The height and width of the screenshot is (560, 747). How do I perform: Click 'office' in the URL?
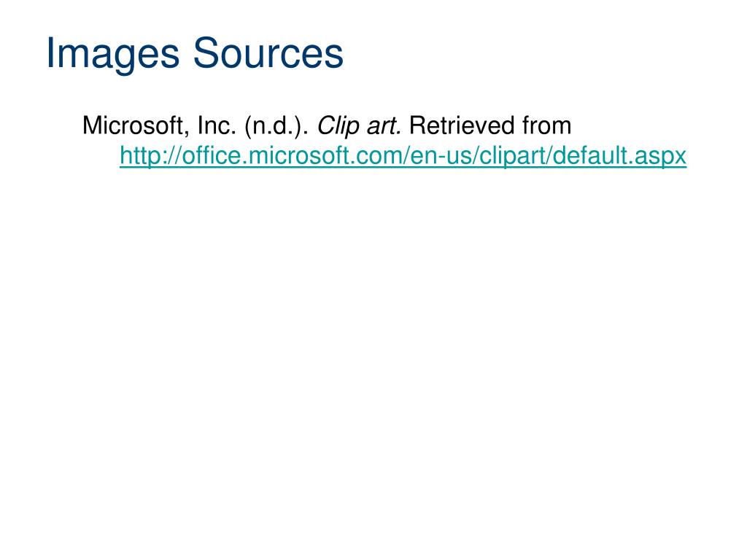[x=212, y=155]
